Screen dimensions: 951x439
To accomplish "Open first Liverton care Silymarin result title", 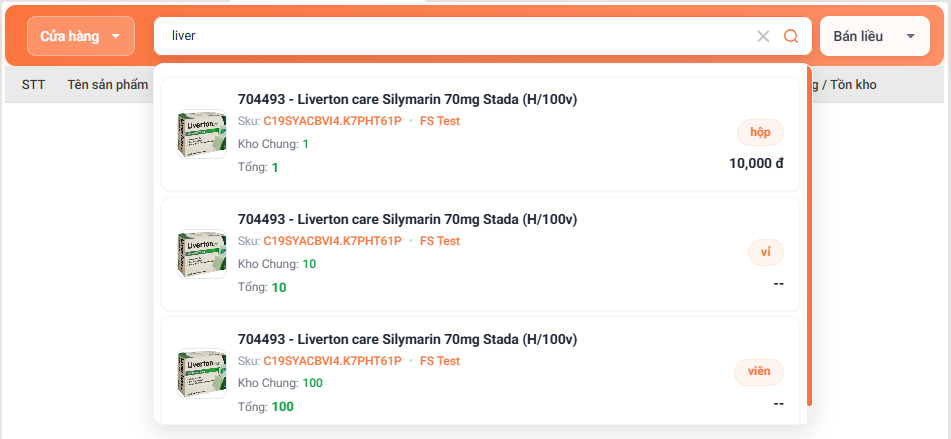I will 407,99.
